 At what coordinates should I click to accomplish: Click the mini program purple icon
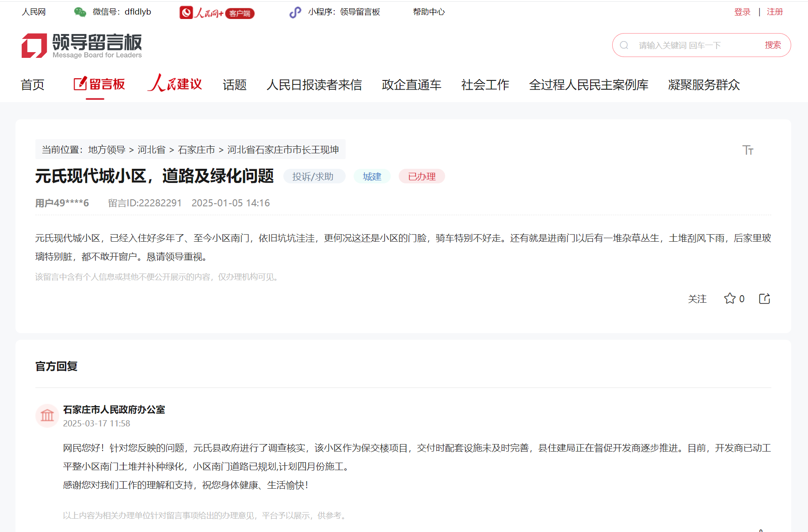(x=295, y=12)
